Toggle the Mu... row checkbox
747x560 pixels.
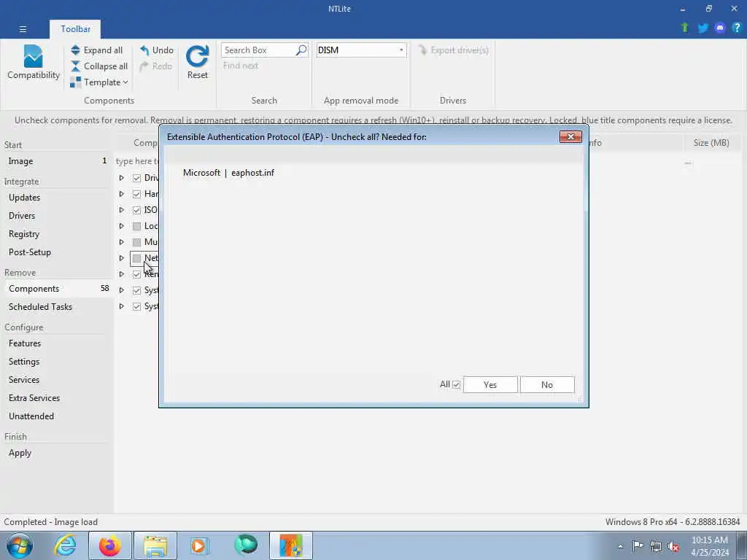click(x=136, y=242)
